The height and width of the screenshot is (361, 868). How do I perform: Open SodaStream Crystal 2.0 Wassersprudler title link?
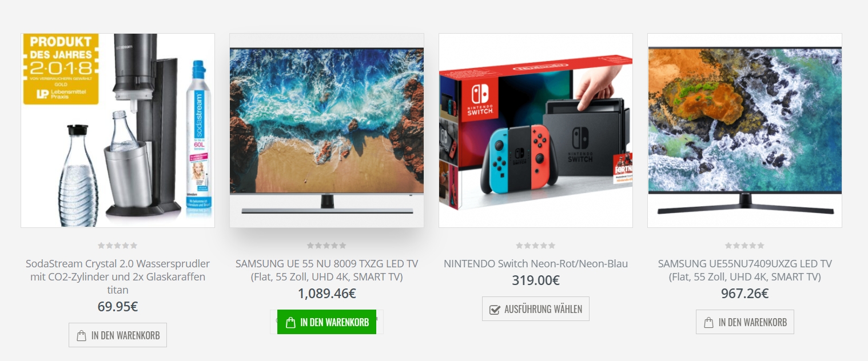click(x=118, y=277)
